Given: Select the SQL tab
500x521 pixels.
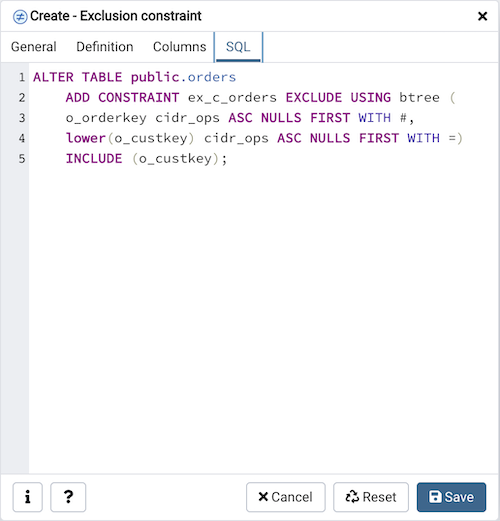Looking at the screenshot, I should [x=238, y=47].
